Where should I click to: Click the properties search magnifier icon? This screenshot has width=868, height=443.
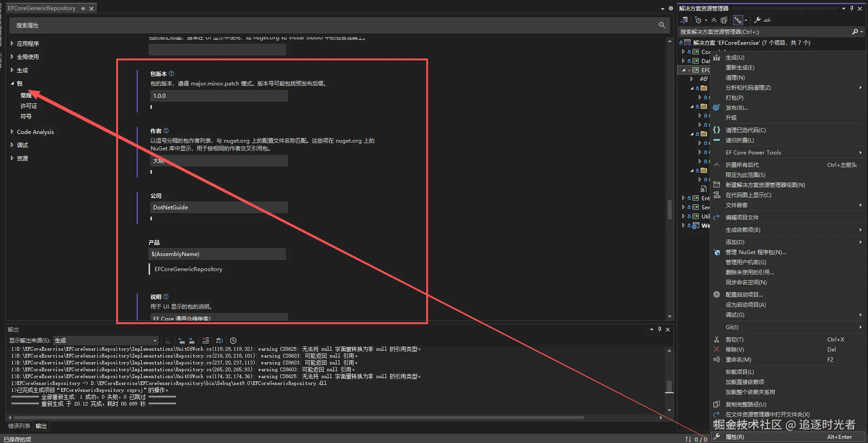662,25
